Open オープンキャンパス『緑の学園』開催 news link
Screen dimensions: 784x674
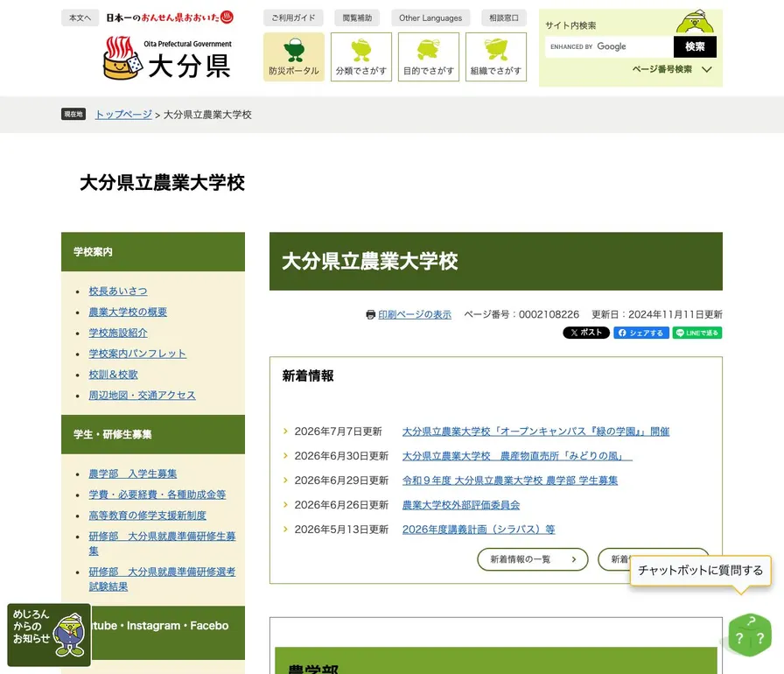tap(535, 432)
